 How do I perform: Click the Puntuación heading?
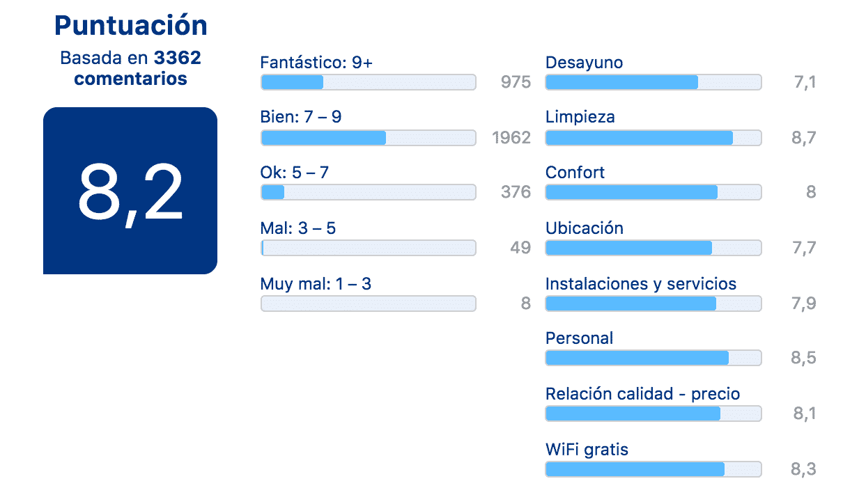pyautogui.click(x=131, y=26)
